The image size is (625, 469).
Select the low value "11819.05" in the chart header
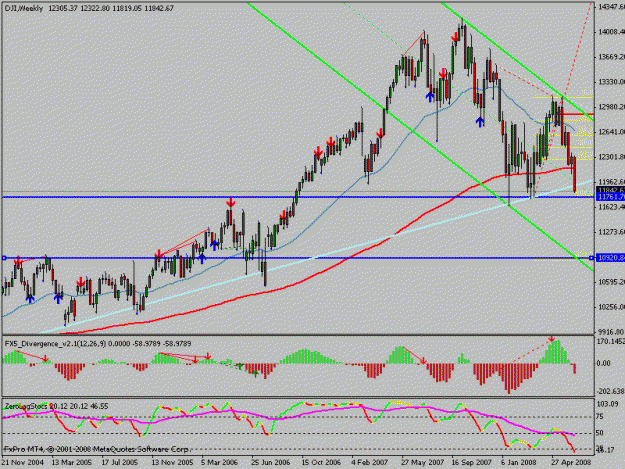[127, 8]
